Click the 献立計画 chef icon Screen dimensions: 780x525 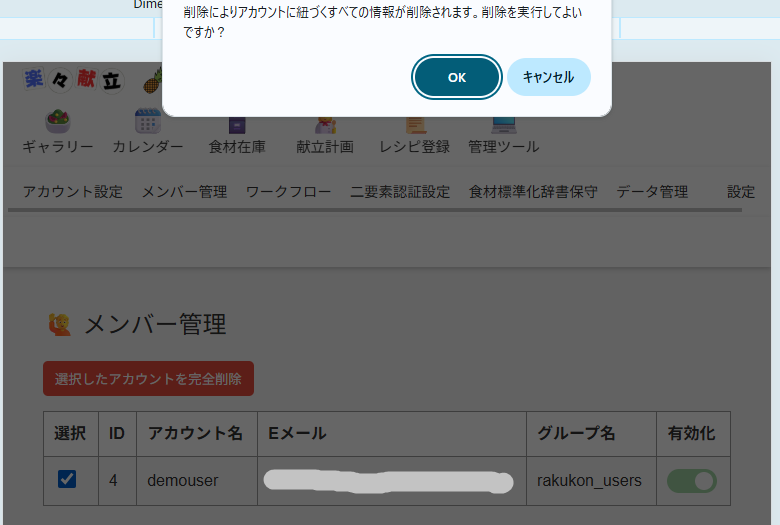click(325, 125)
